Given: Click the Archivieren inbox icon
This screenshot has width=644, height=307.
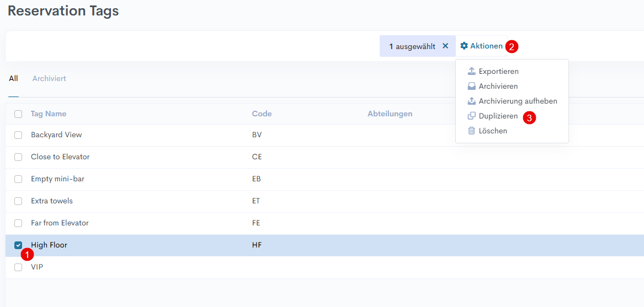Looking at the screenshot, I should coord(471,87).
